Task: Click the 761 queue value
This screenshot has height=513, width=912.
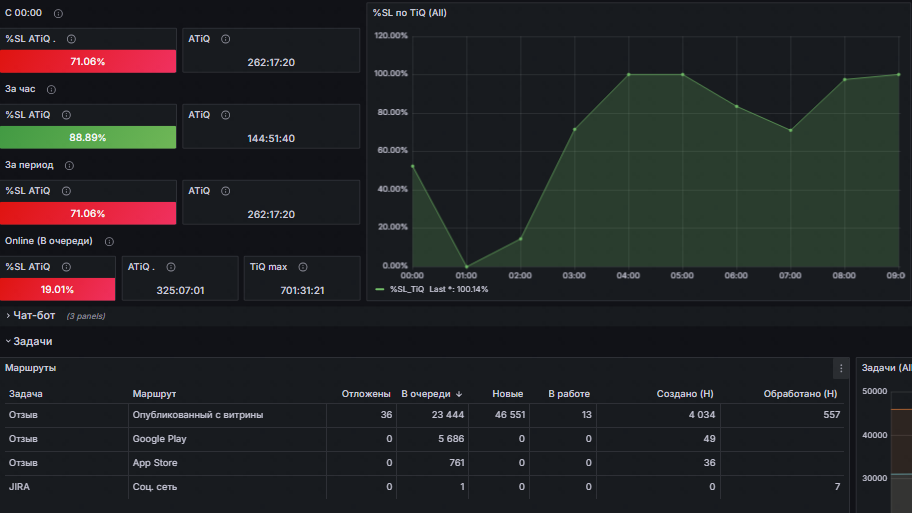Action: pyautogui.click(x=457, y=463)
